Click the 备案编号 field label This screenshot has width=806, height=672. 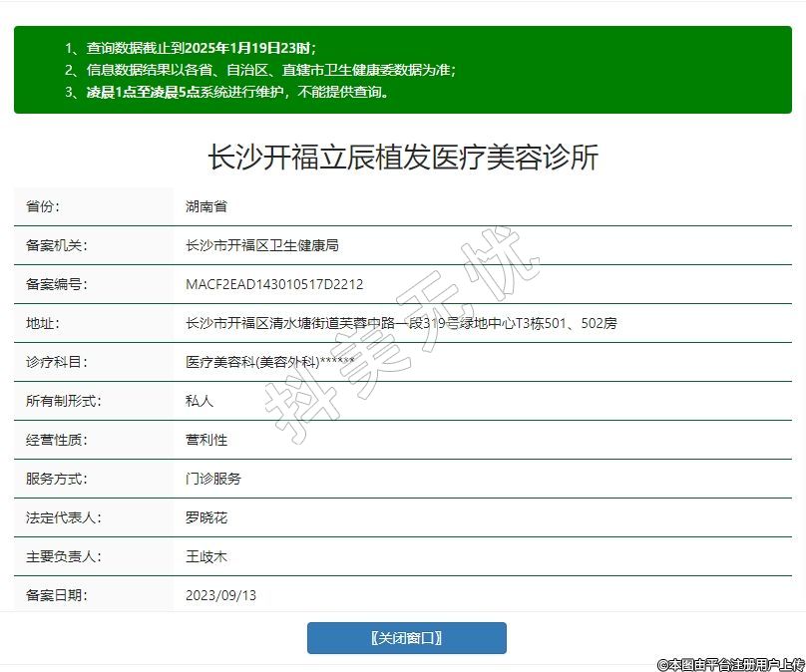[56, 284]
